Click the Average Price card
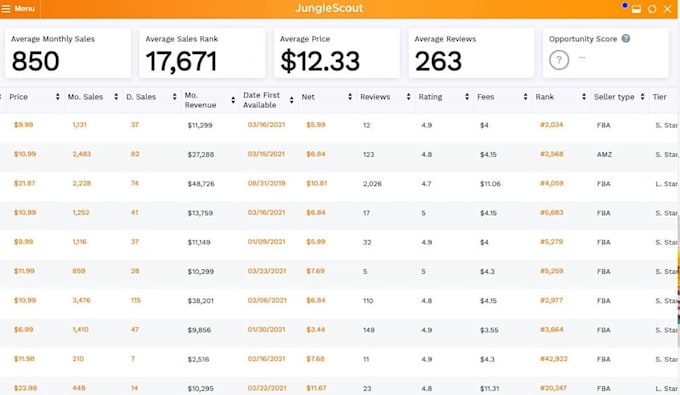The width and height of the screenshot is (680, 395). click(337, 53)
